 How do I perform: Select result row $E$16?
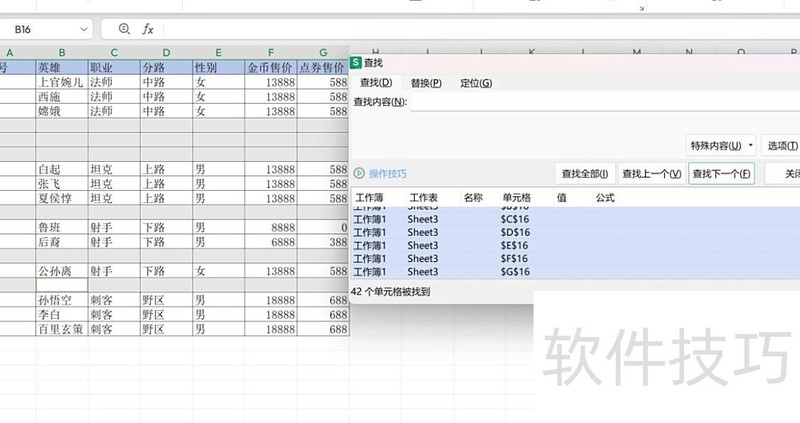(x=576, y=245)
